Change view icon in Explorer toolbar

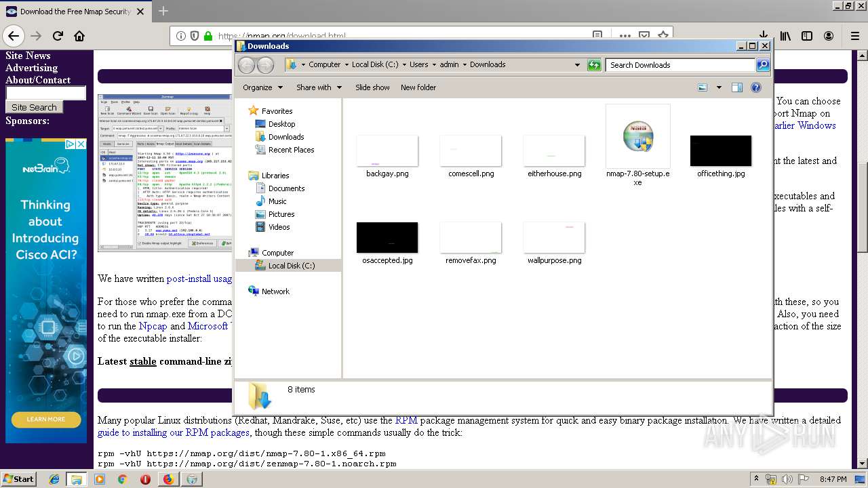(703, 87)
